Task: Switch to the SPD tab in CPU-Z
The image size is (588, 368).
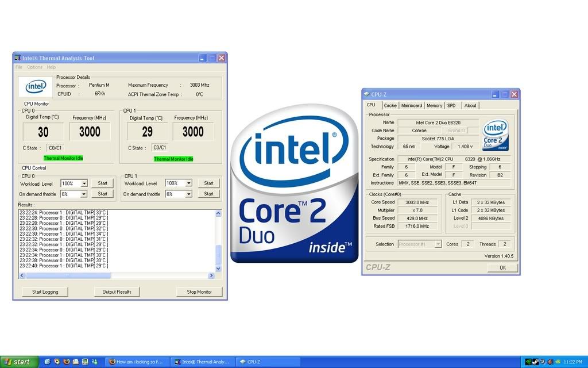Action: click(x=451, y=106)
